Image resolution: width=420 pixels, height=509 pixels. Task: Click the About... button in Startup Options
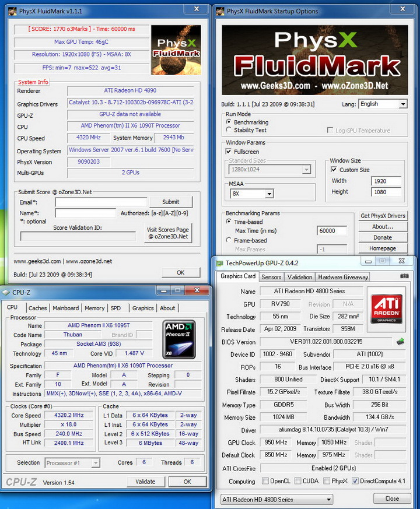point(383,227)
